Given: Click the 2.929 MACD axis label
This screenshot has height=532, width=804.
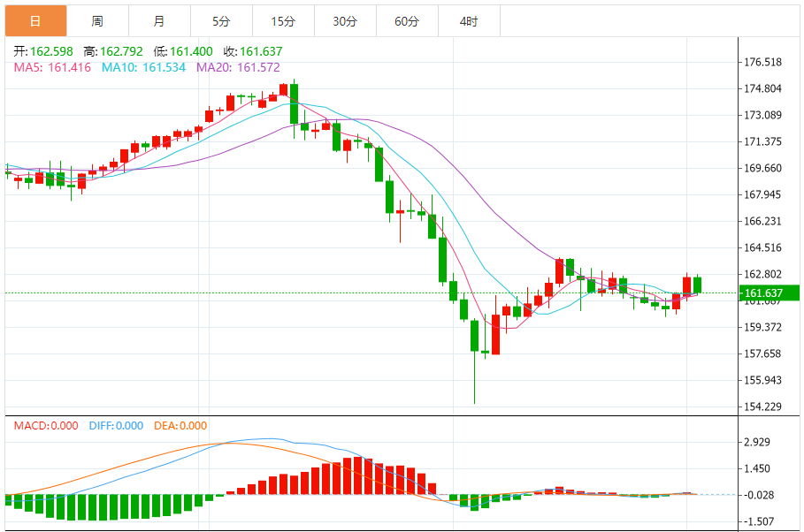Looking at the screenshot, I should pyautogui.click(x=757, y=442).
